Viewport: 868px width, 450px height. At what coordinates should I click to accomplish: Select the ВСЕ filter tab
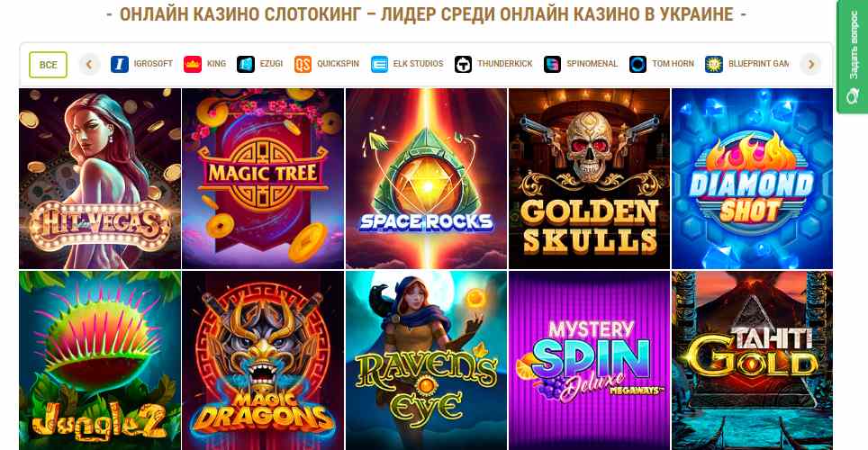coord(48,65)
